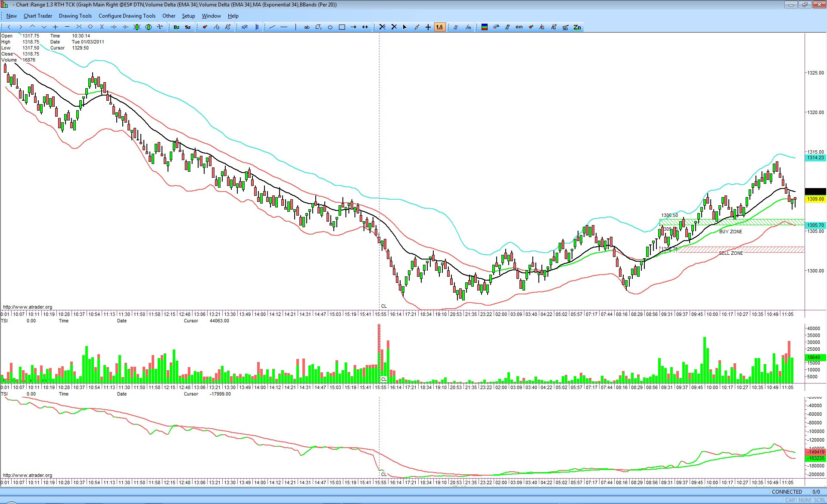
Task: Click the left chevron scroll-back icon
Action: (x=9, y=27)
